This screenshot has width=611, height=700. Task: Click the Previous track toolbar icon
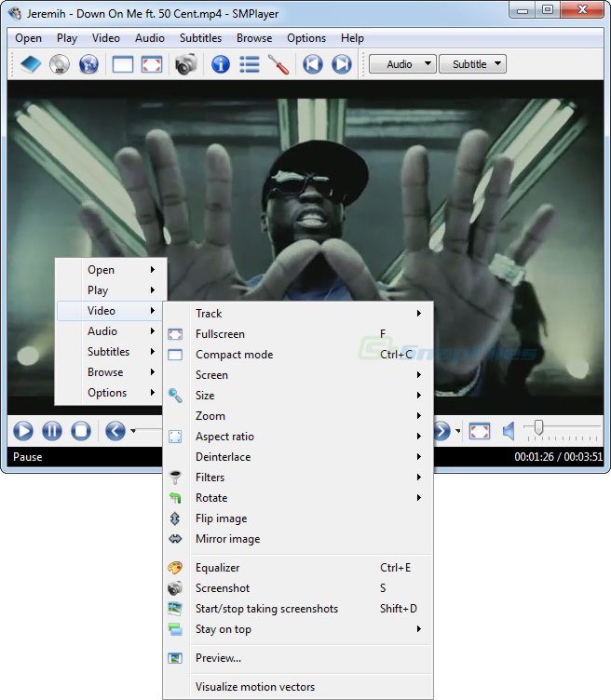(313, 64)
